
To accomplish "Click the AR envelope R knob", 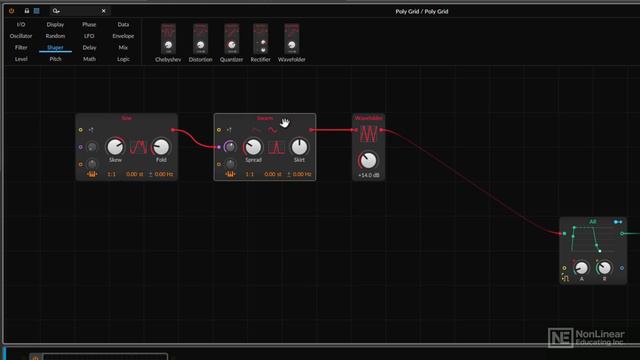I will pyautogui.click(x=604, y=268).
